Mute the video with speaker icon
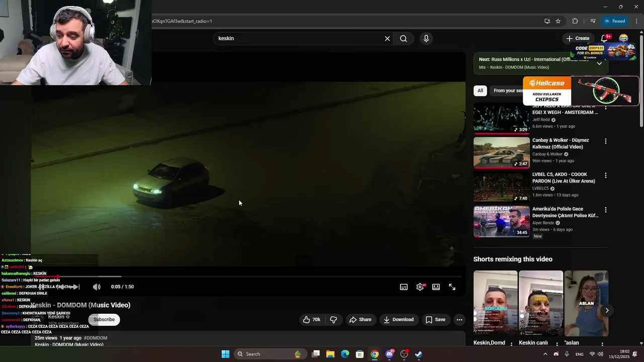Image resolution: width=644 pixels, height=362 pixels. pyautogui.click(x=97, y=287)
